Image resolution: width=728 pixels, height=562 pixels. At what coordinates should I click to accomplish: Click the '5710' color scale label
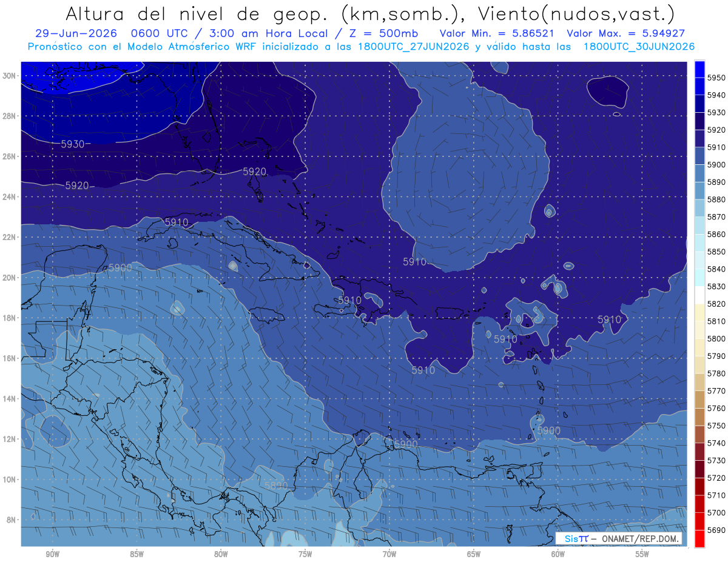(718, 495)
